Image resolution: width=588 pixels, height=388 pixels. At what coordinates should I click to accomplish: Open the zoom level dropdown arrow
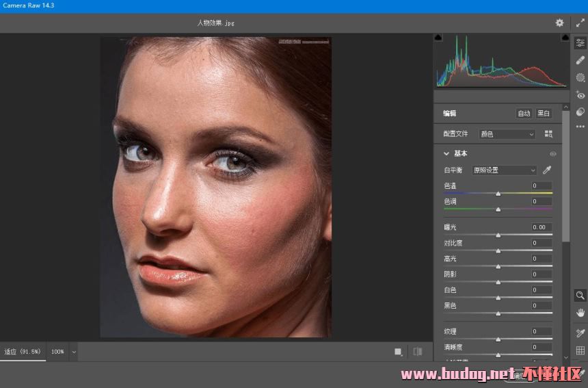pyautogui.click(x=74, y=352)
